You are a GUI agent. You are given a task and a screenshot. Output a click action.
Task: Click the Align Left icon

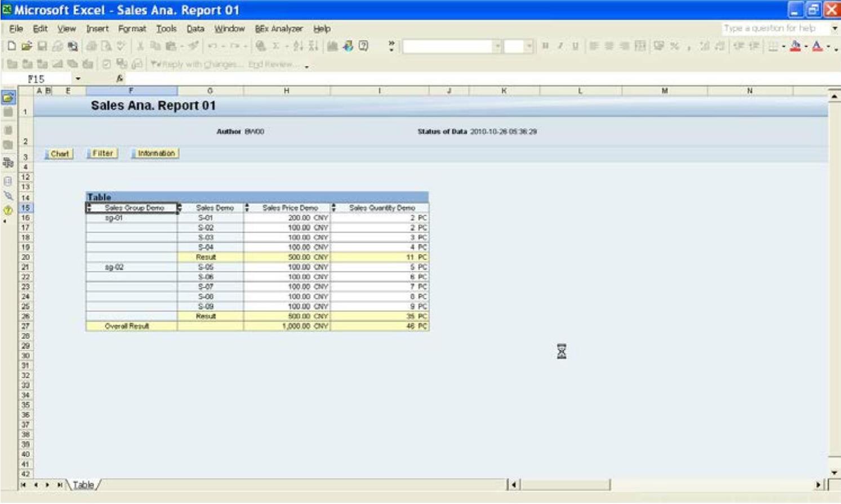pos(593,46)
